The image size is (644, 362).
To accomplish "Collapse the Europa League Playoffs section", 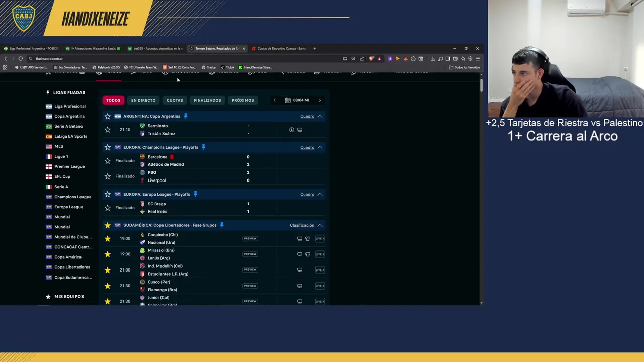I will (x=320, y=194).
